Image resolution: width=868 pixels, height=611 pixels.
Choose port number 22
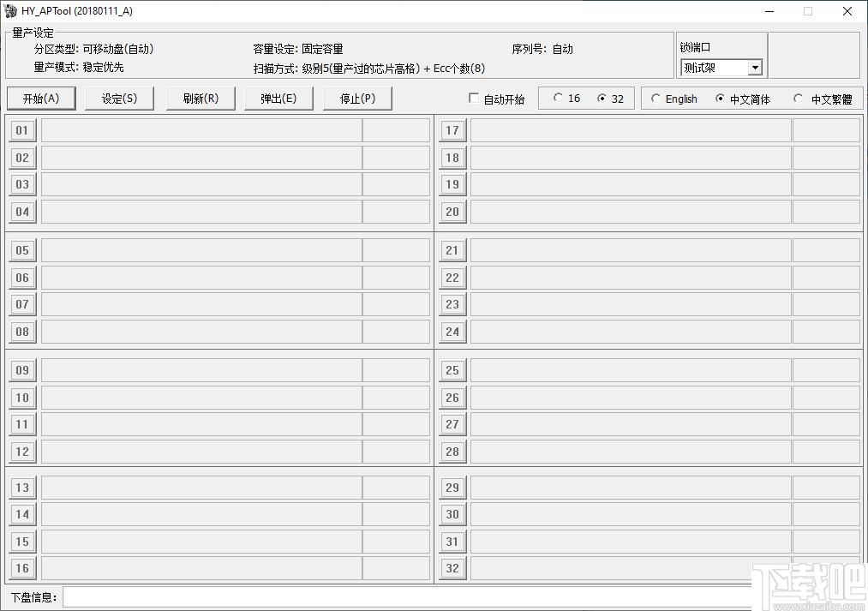[x=452, y=278]
